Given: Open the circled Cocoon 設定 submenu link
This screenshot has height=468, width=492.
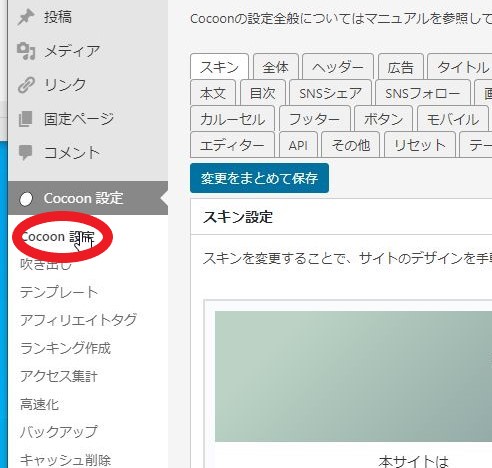Looking at the screenshot, I should point(58,237).
